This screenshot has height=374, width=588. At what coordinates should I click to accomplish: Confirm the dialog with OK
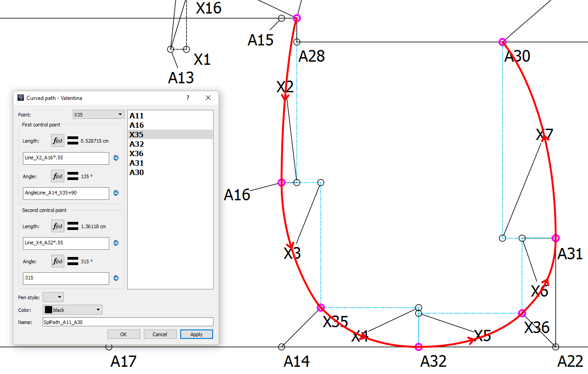[124, 334]
